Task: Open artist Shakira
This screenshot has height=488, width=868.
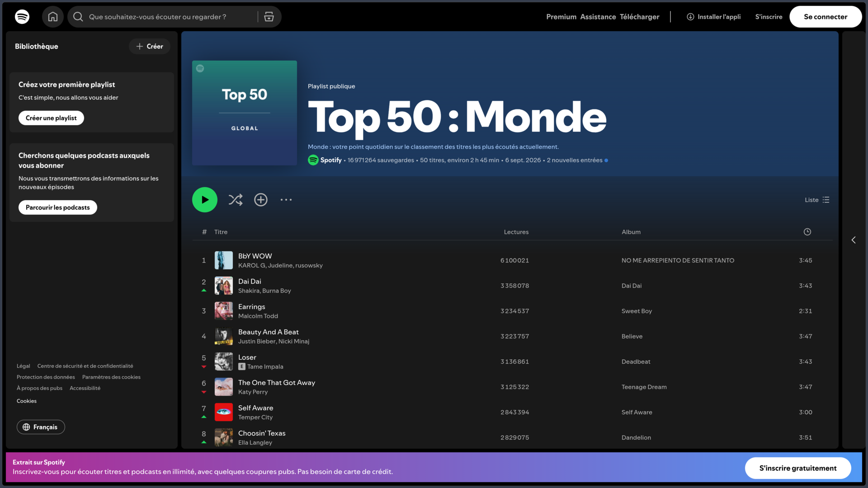Action: tap(249, 291)
